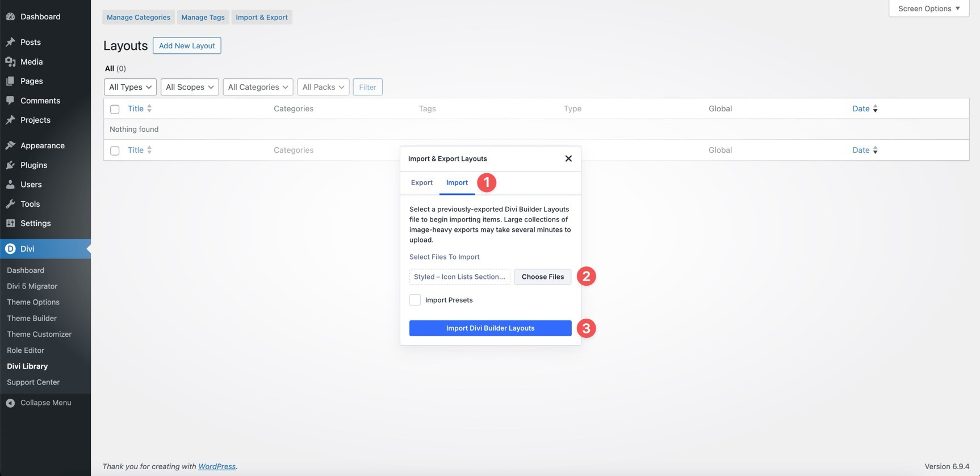The height and width of the screenshot is (476, 980).
Task: Click the footer Title sort arrows
Action: click(149, 150)
